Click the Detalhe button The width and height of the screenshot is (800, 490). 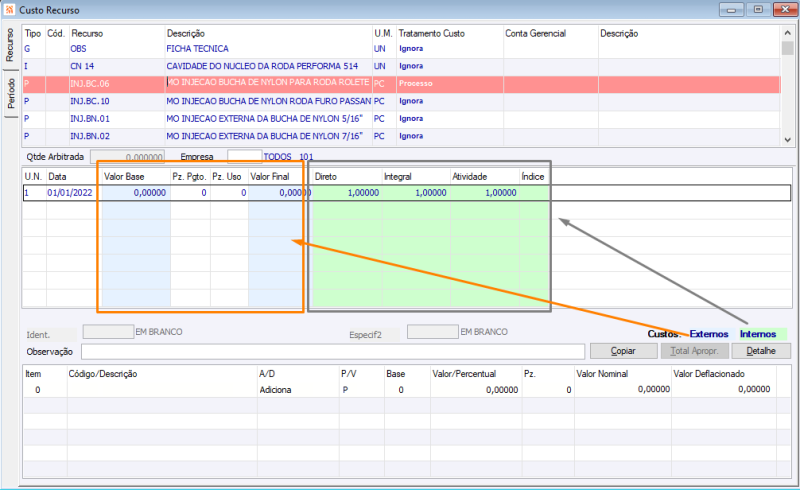tap(761, 351)
